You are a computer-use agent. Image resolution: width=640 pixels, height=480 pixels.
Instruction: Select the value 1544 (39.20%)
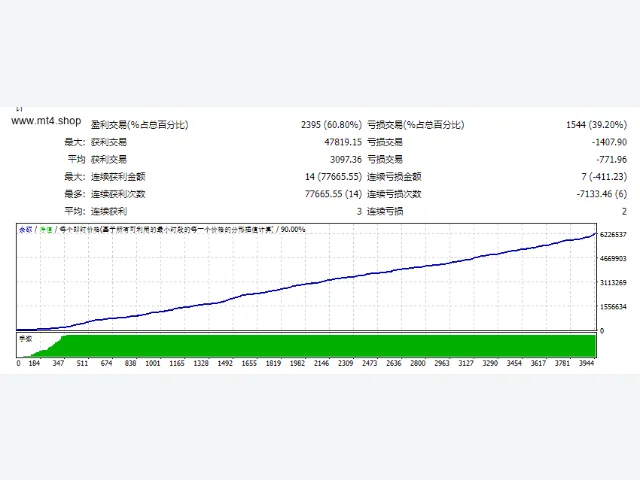pyautogui.click(x=596, y=125)
